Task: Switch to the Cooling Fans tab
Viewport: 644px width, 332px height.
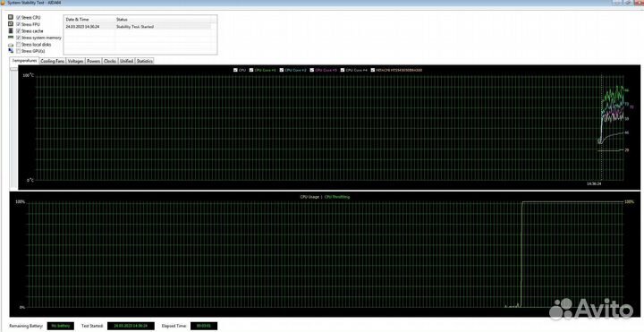Action: tap(52, 61)
